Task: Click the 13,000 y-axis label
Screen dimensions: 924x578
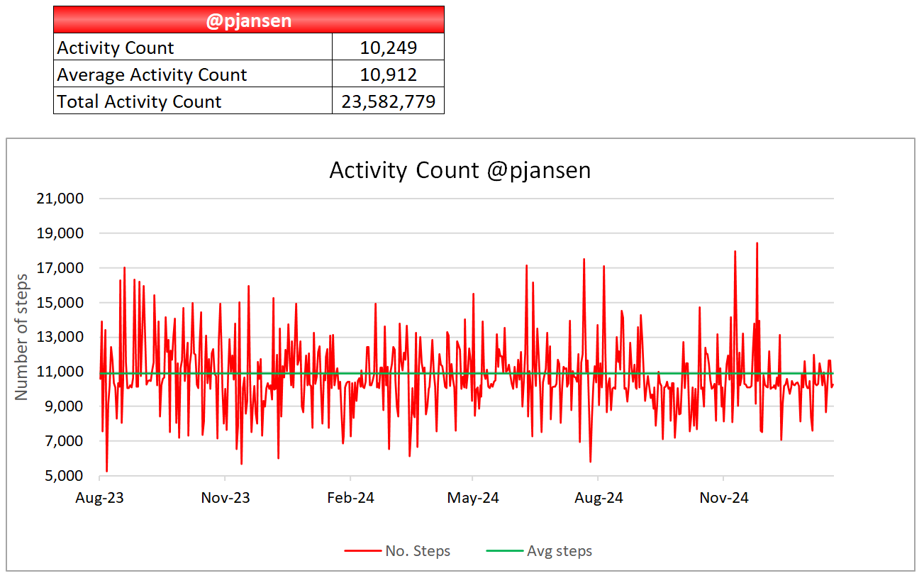Action: pyautogui.click(x=60, y=337)
